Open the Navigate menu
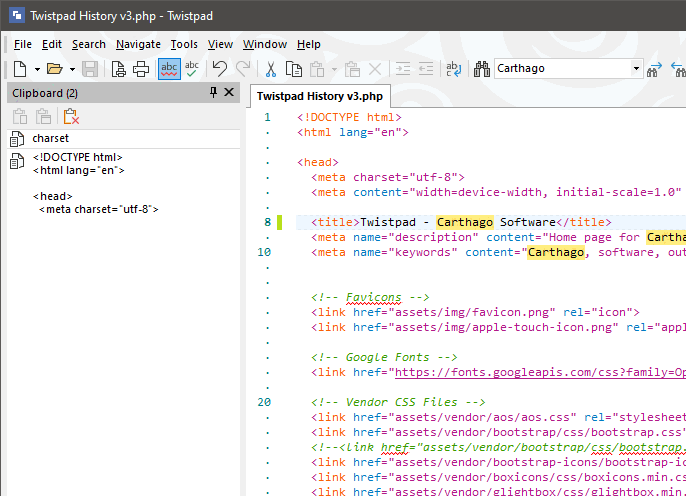Viewport: 686px width, 496px height. coord(138,44)
